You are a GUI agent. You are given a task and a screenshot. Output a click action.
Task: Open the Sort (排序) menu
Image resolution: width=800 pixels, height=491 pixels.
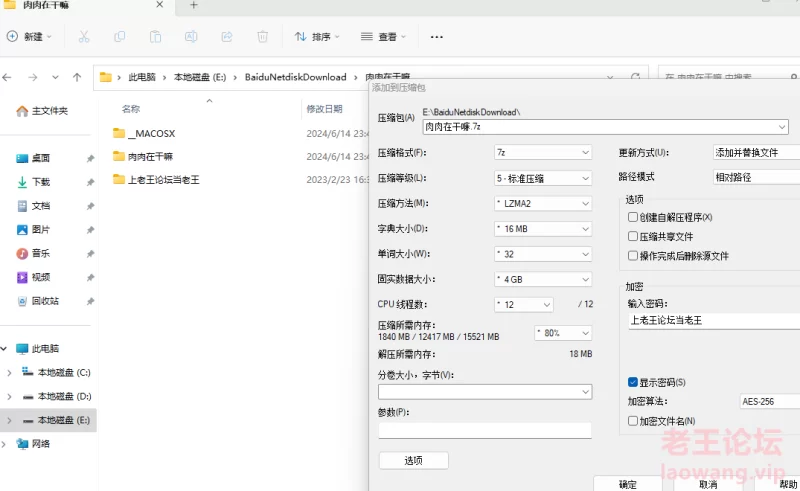317,37
